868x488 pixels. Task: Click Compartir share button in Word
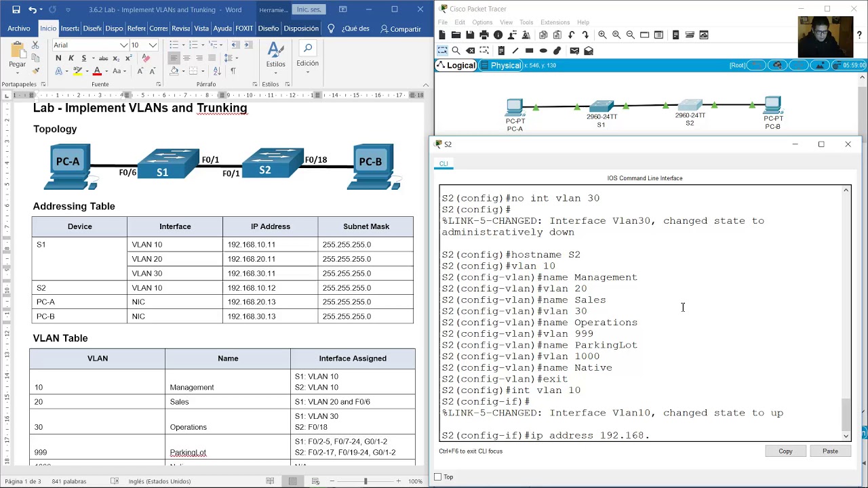point(400,29)
